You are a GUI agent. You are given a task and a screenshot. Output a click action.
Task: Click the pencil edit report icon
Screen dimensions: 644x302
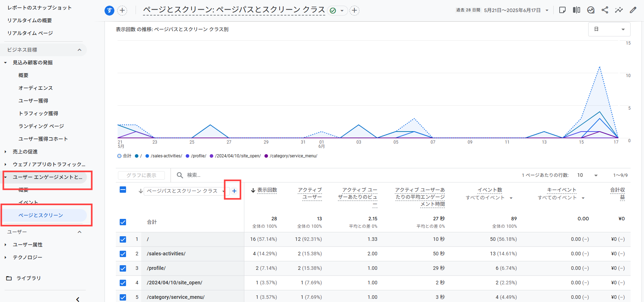(633, 10)
